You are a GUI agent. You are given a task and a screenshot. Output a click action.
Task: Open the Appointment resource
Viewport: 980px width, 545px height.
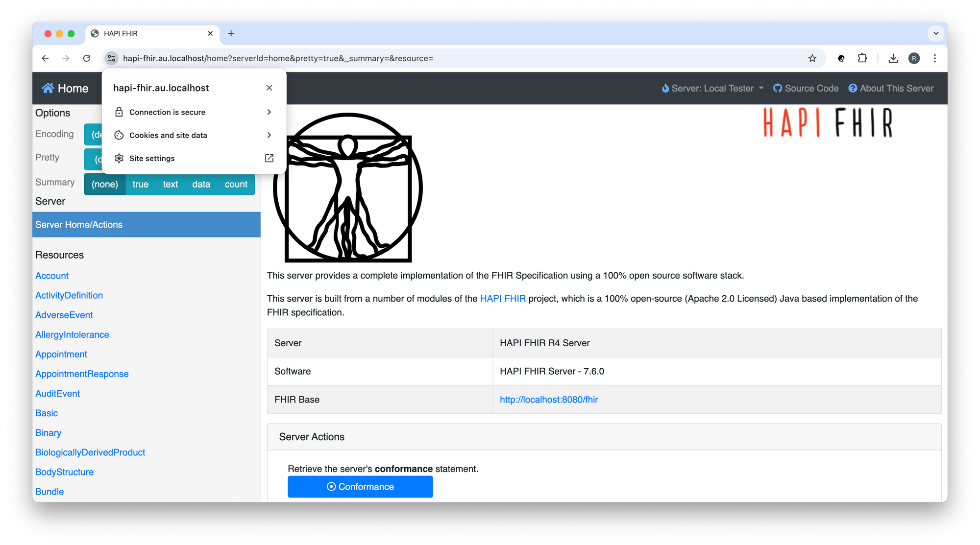click(x=61, y=354)
